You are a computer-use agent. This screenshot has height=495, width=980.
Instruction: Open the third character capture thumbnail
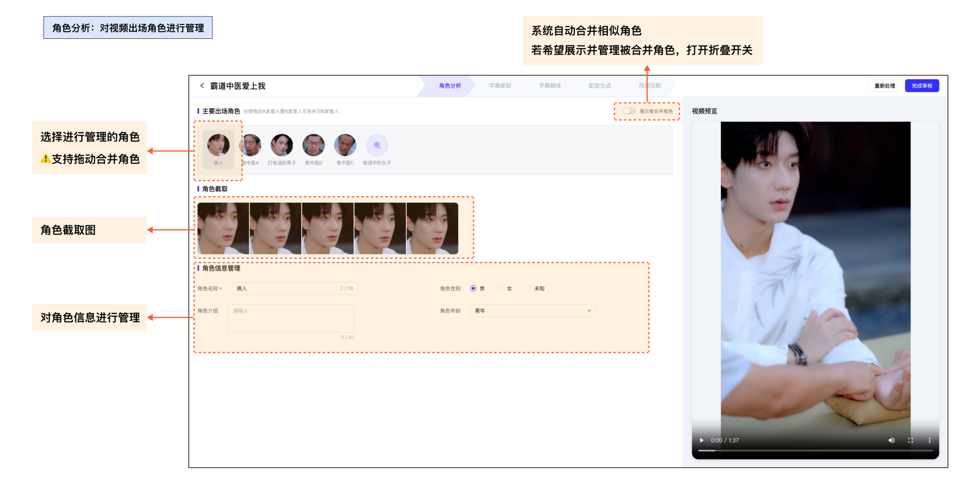pyautogui.click(x=328, y=228)
